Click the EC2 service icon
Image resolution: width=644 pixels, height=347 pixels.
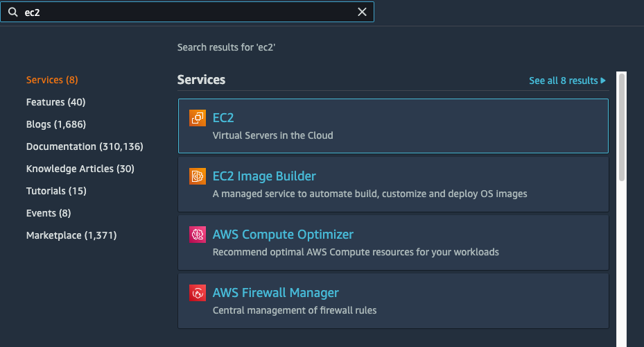coord(198,118)
